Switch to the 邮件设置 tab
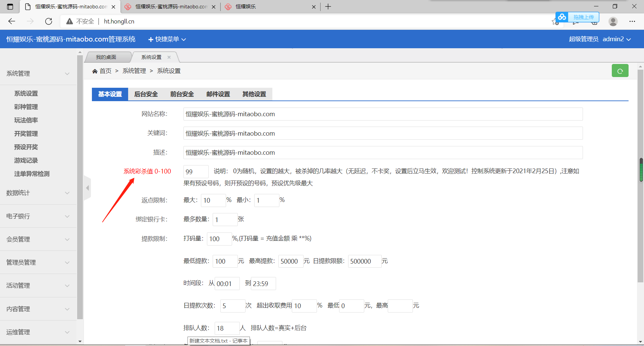This screenshot has height=346, width=644. 218,94
